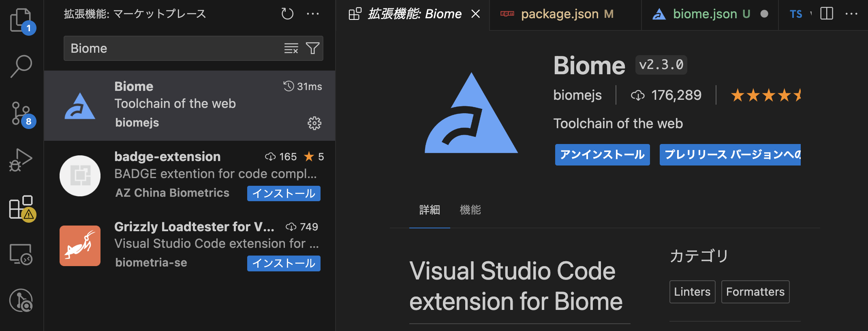This screenshot has height=331, width=868.
Task: Click the 176,289 install count
Action: click(x=666, y=95)
